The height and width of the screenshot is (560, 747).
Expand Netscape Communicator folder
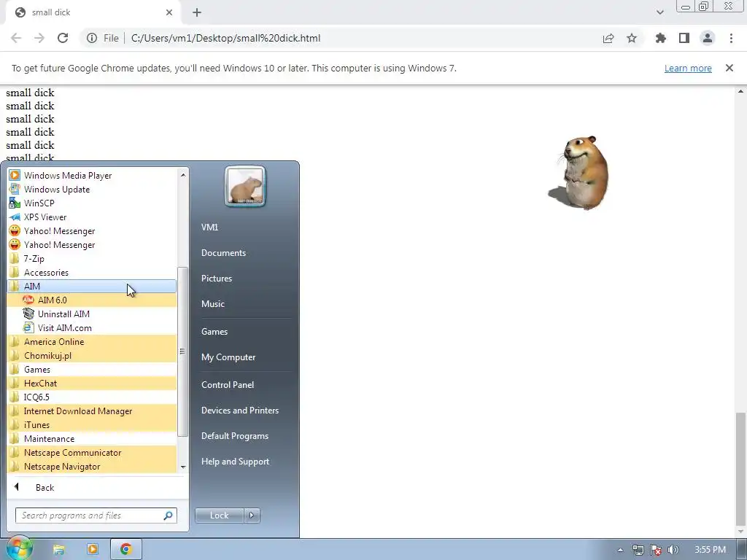click(91, 453)
